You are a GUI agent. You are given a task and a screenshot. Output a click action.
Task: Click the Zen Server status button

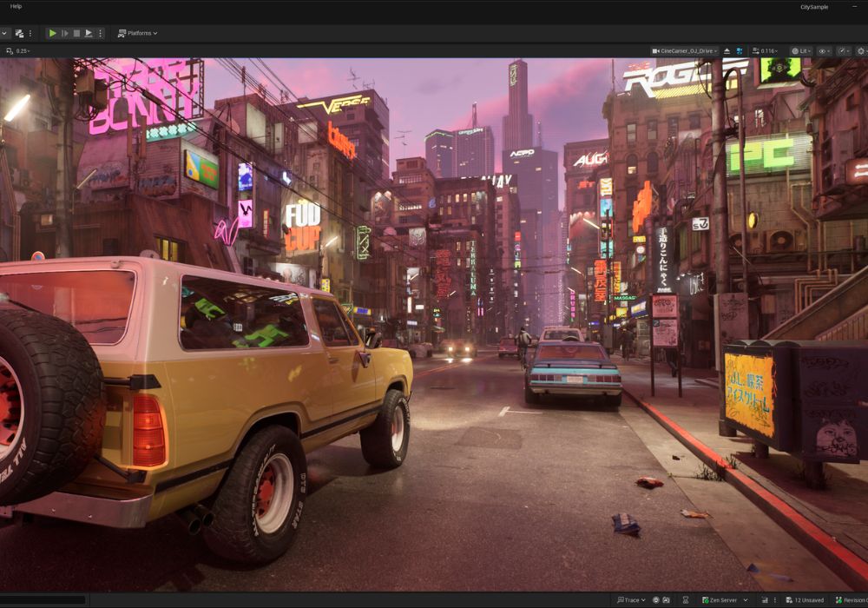[724, 600]
